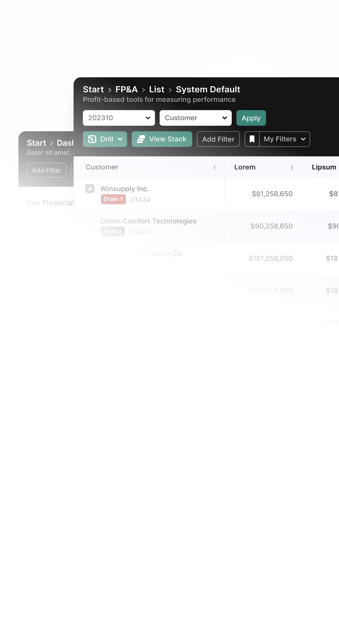Click the Drill button's arrow icon
The height and width of the screenshot is (644, 339).
92,139
